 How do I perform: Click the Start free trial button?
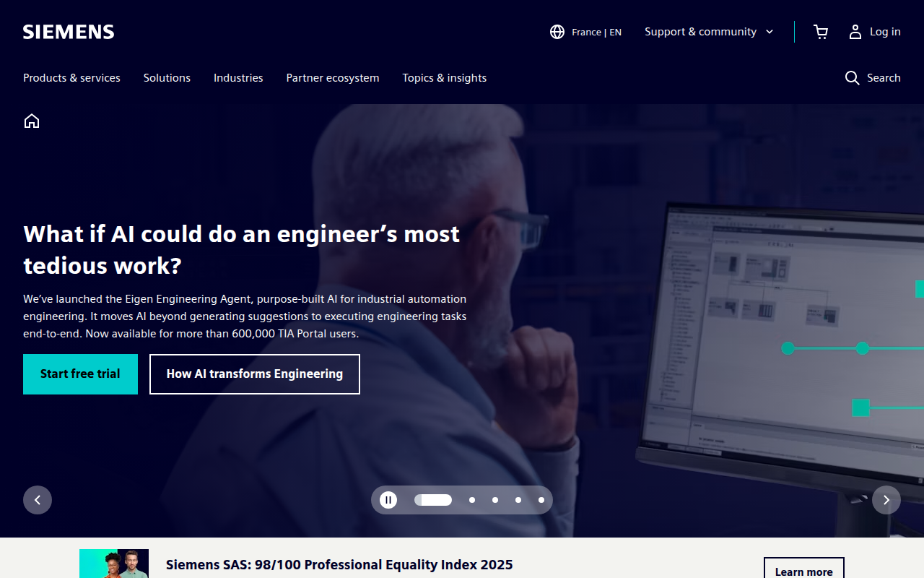[x=80, y=374]
